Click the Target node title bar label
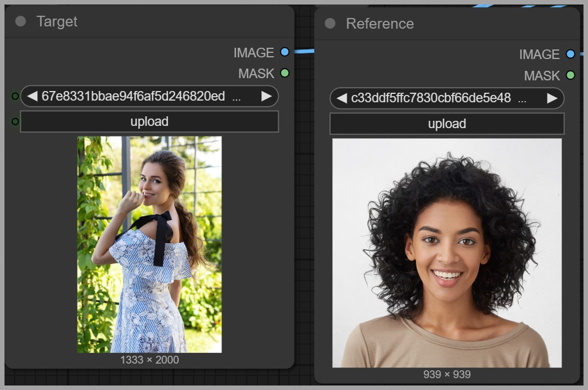Screen dimensions: 588x390 [x=57, y=21]
